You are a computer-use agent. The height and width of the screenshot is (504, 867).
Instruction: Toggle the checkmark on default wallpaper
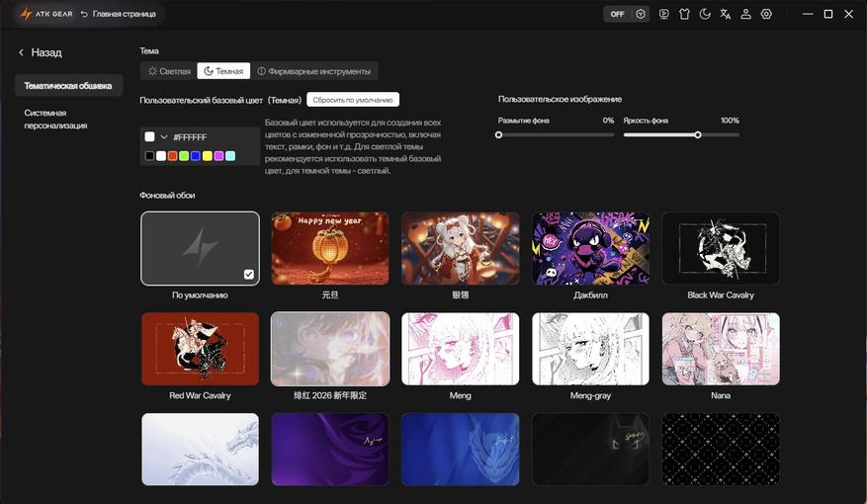[249, 274]
